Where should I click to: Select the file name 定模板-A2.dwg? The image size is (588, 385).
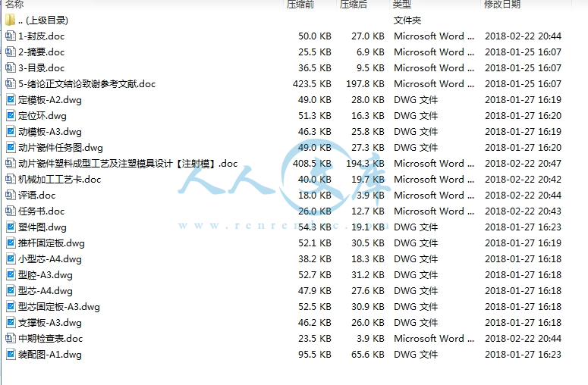click(x=50, y=100)
